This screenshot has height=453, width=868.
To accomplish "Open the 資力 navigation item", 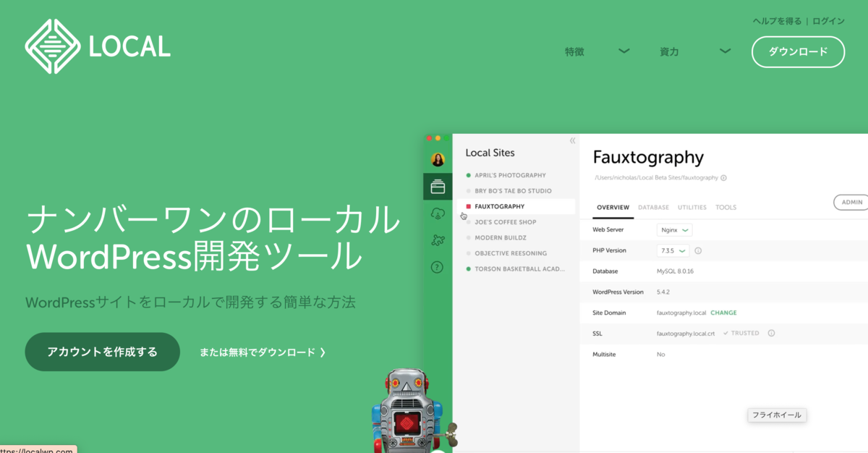I will tap(669, 51).
